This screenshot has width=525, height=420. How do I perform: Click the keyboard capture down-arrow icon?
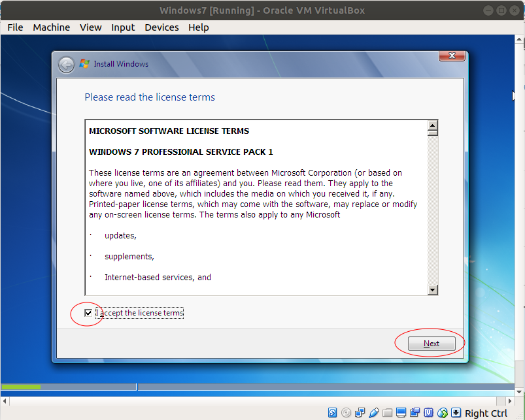[x=456, y=413]
